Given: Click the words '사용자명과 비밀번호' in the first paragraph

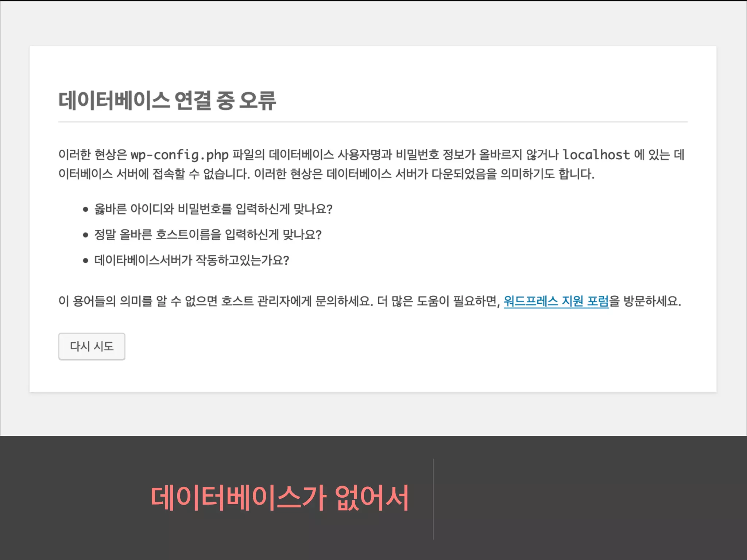Looking at the screenshot, I should (388, 155).
